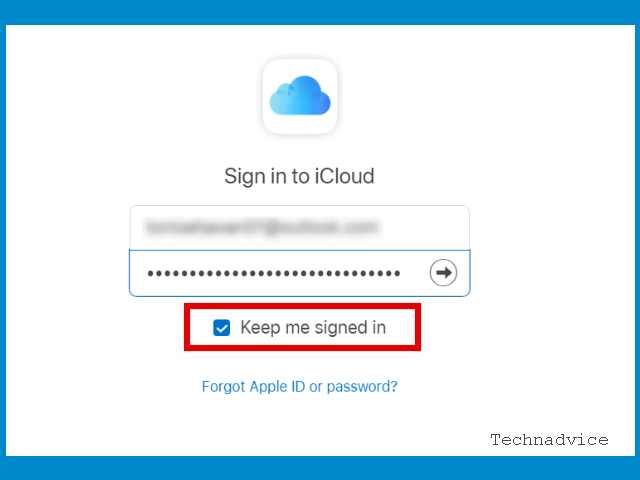Click the blue banner above the sign-in panel

pyautogui.click(x=320, y=12)
